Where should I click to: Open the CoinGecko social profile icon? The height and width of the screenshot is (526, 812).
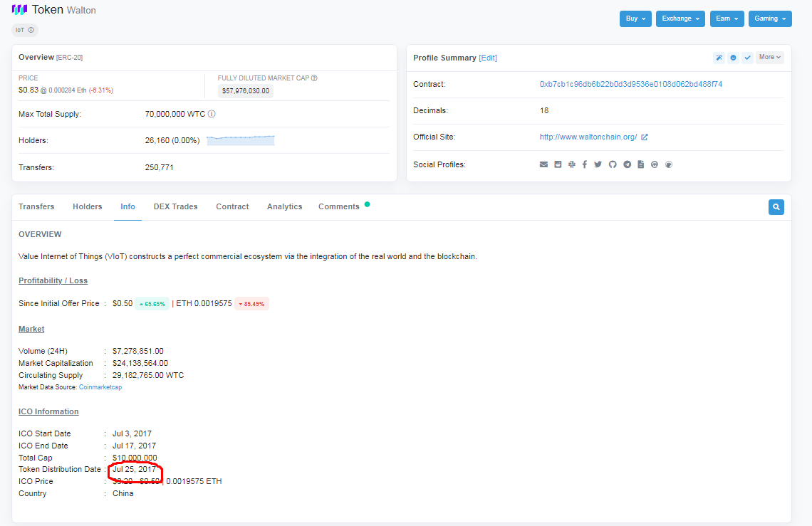tap(669, 164)
